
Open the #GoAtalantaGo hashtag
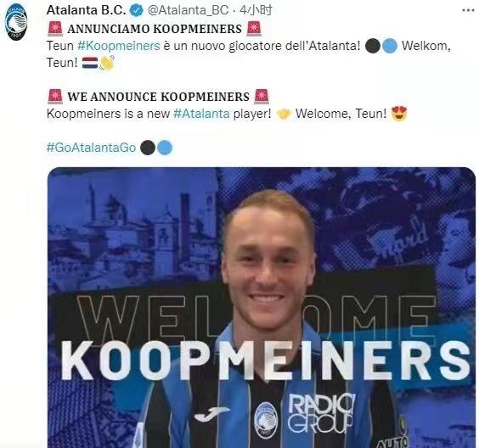pyautogui.click(x=91, y=148)
